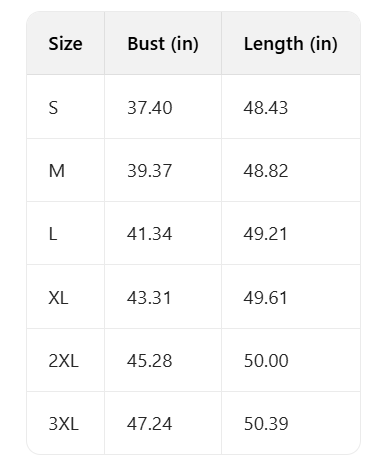Image resolution: width=390 pixels, height=473 pixels.
Task: Click the 45.28 bust value
Action: [150, 361]
